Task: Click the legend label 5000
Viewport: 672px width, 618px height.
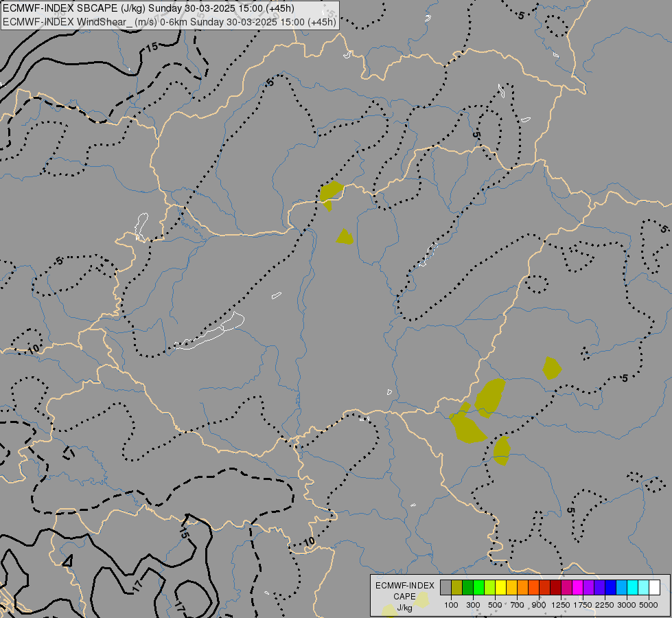Action: [x=649, y=605]
